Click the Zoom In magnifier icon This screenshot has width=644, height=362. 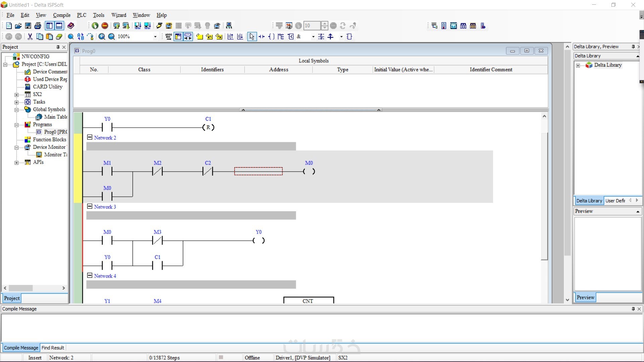[102, 37]
